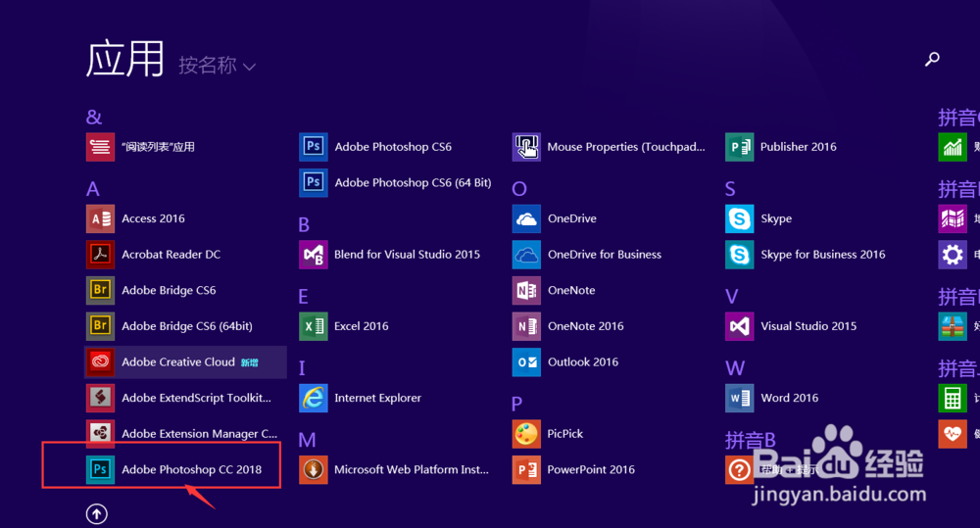
Task: Select the letter B group header
Action: pyautogui.click(x=304, y=224)
